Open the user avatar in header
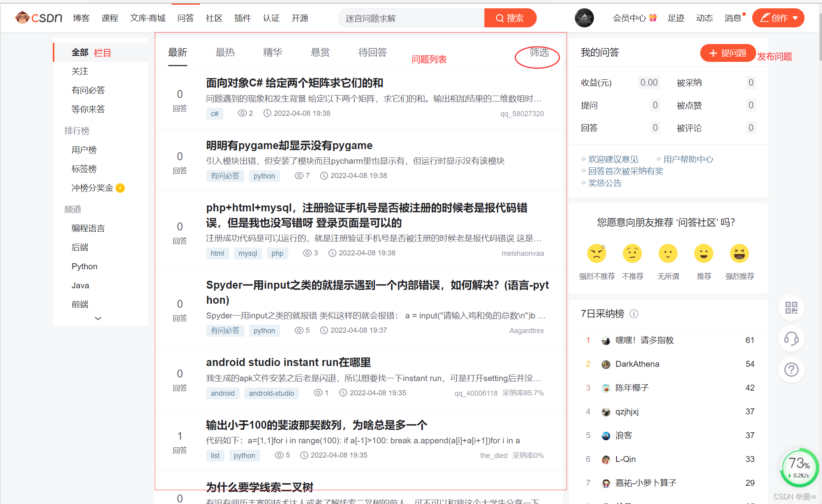Screen dimensions: 822x504 pos(584,18)
